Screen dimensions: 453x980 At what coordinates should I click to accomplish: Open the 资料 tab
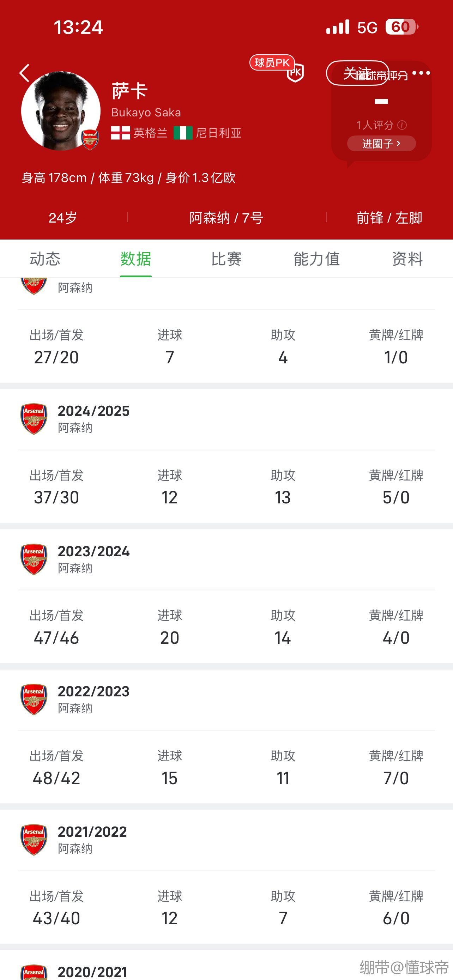click(x=407, y=259)
